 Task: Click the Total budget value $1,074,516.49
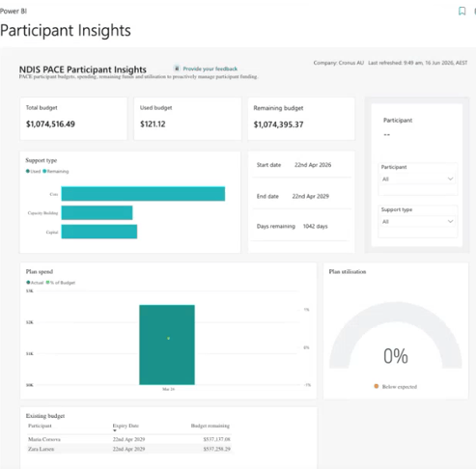click(x=50, y=124)
